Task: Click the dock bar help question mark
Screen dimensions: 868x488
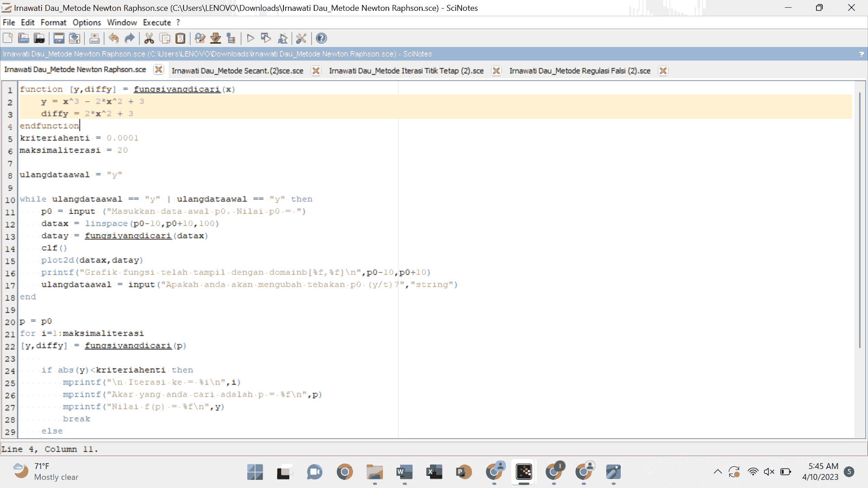Action: tap(861, 54)
